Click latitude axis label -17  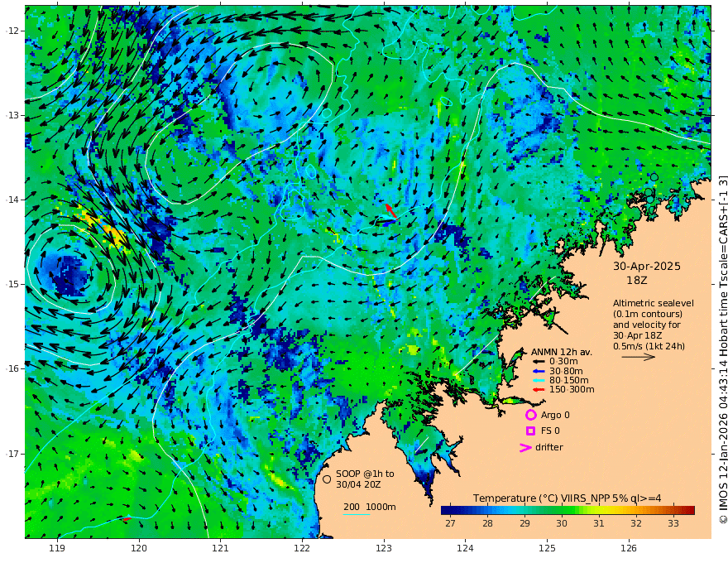(13, 454)
